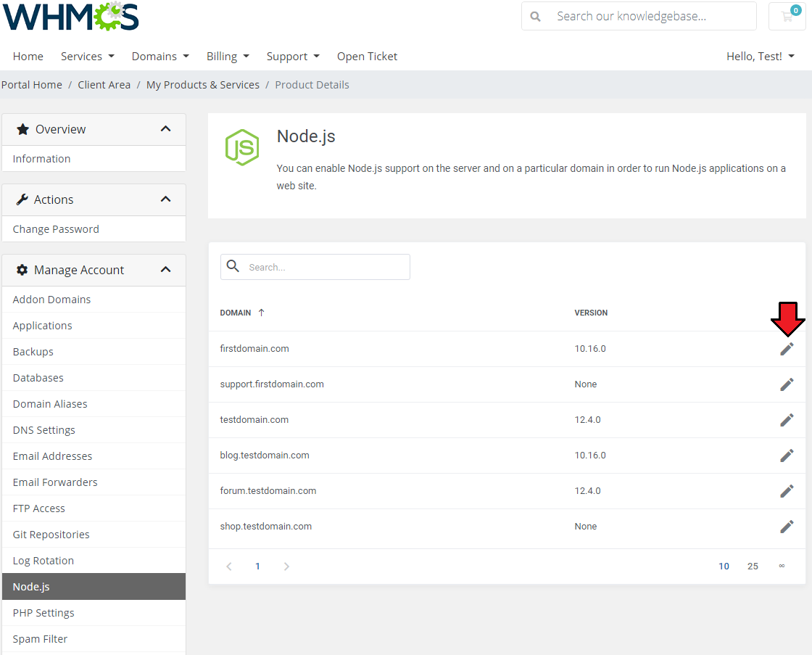
Task: Open FTP Access in the sidebar
Action: click(x=94, y=508)
